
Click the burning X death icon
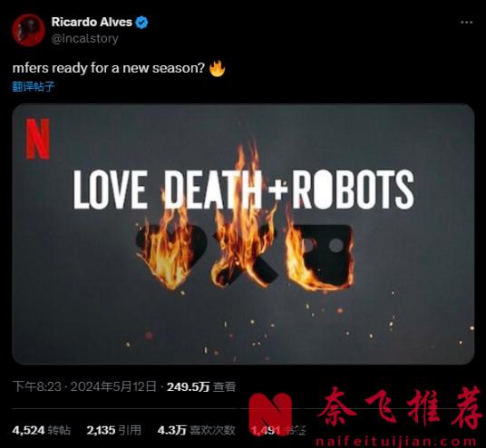pyautogui.click(x=246, y=255)
